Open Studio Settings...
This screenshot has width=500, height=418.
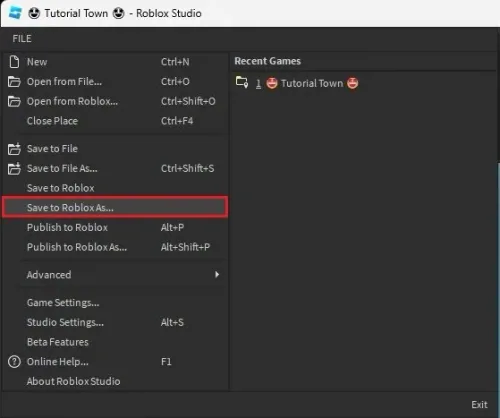[x=115, y=322]
